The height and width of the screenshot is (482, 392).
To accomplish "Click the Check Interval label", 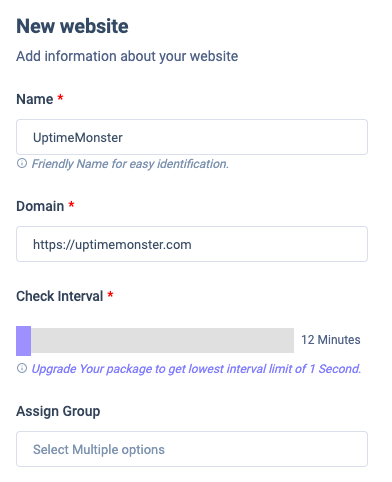I will click(x=60, y=296).
